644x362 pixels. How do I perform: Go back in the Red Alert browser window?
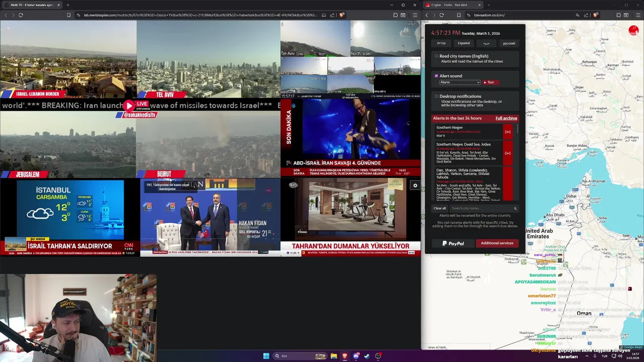point(427,15)
